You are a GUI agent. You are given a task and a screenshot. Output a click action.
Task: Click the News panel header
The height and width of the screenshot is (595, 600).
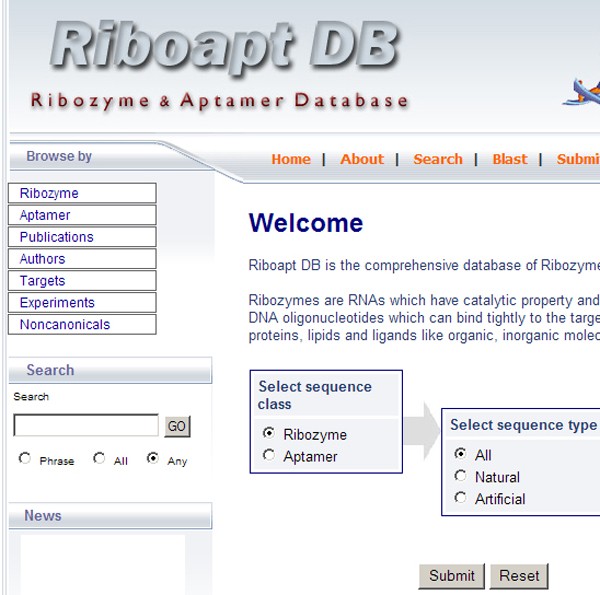(110, 515)
